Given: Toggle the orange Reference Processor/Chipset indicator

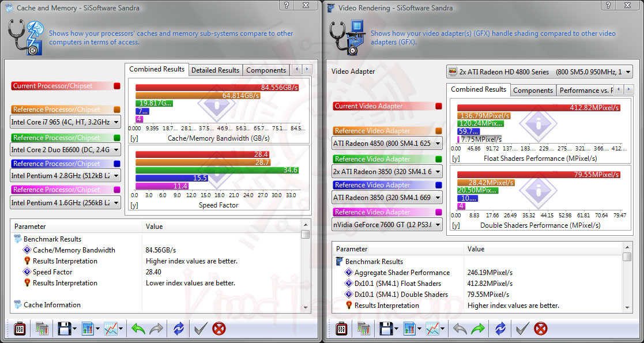Looking at the screenshot, I should (x=116, y=110).
